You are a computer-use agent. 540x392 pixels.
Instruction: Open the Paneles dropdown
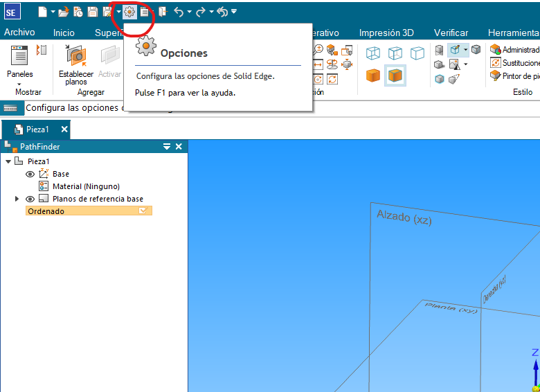click(x=19, y=83)
